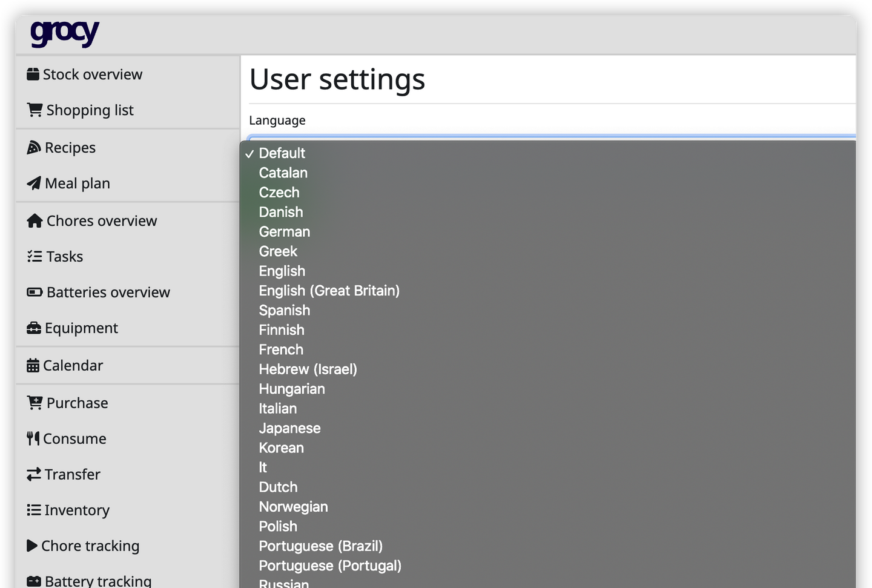Click the Meal plan paper plane icon

pos(34,183)
